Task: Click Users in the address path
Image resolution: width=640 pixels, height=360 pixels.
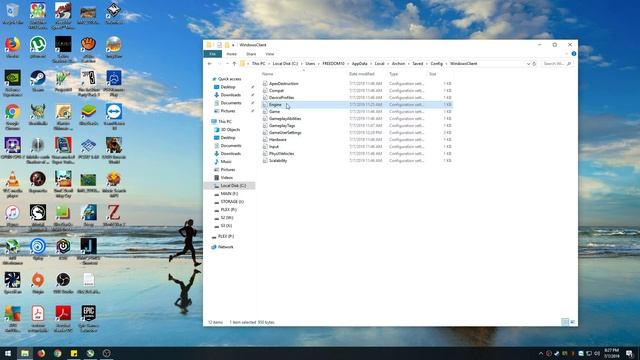Action: pyautogui.click(x=310, y=64)
